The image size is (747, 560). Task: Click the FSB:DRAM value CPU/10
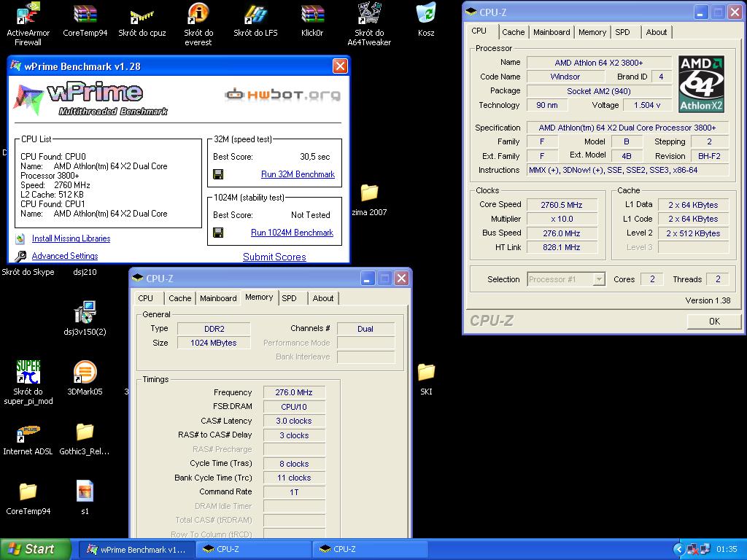pos(294,407)
